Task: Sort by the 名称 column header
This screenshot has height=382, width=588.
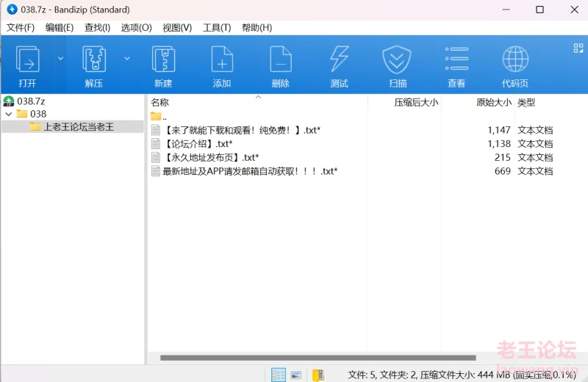Action: coord(160,102)
